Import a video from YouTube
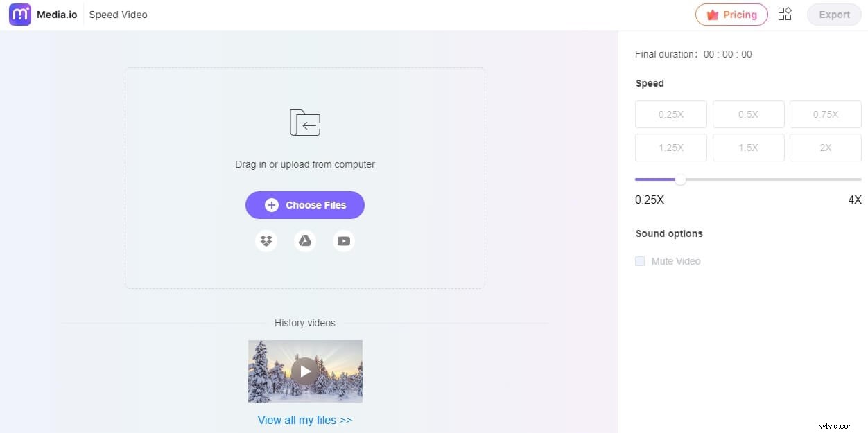This screenshot has height=433, width=868. pyautogui.click(x=344, y=240)
